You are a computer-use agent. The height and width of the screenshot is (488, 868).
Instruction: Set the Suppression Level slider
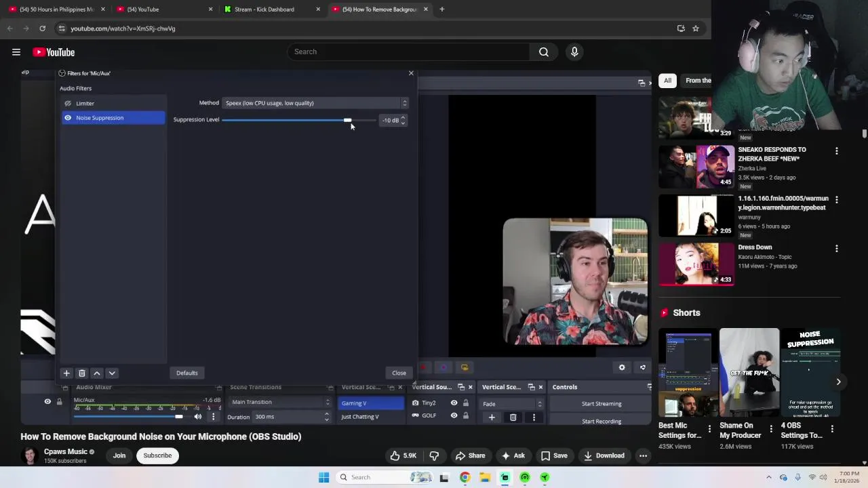(298, 121)
